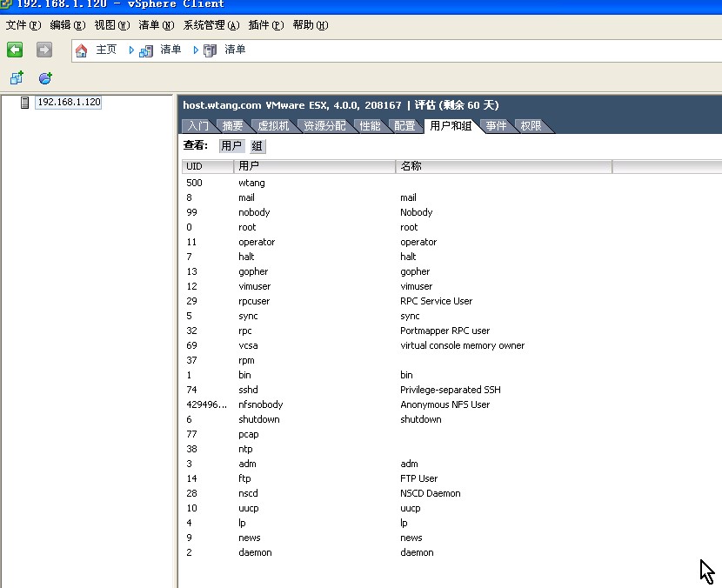This screenshot has width=722, height=588.
Task: Open the 编辑(E) menu
Action: point(68,25)
